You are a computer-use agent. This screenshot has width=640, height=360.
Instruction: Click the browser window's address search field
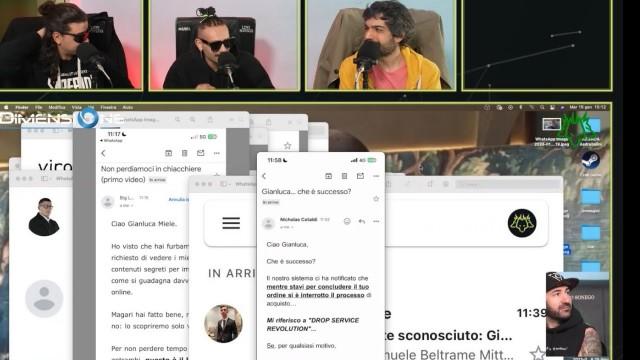click(x=508, y=184)
